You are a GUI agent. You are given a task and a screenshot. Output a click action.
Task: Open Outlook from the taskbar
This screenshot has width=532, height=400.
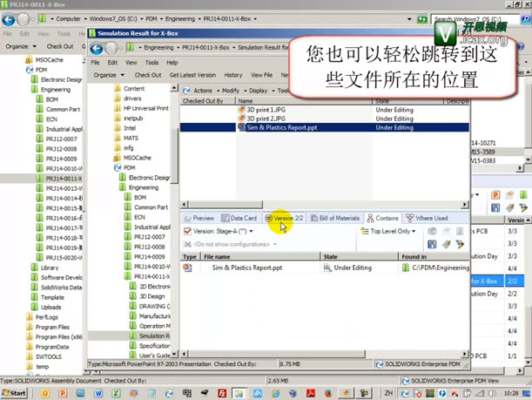(x=45, y=393)
